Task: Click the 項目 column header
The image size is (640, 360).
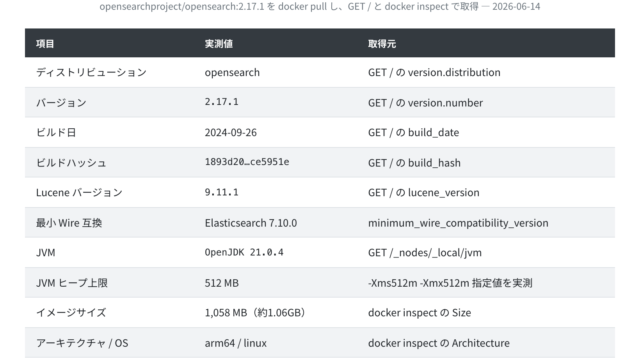Action: point(45,44)
